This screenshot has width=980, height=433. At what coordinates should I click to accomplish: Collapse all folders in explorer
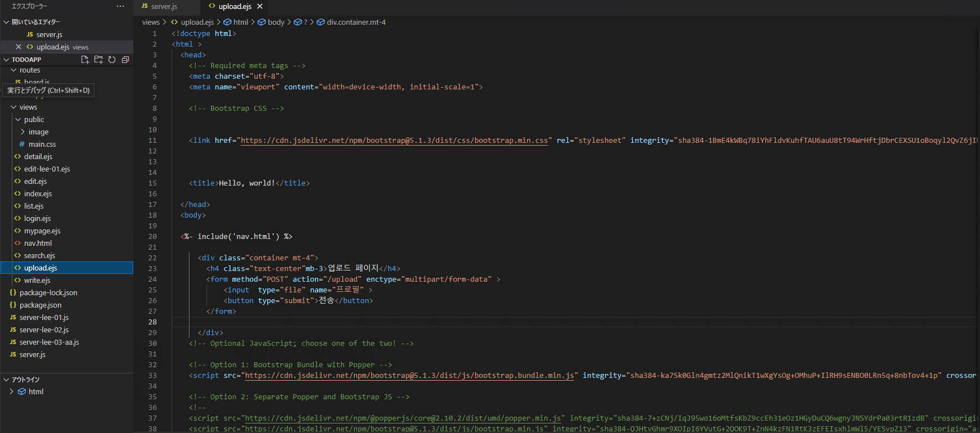pyautogui.click(x=125, y=60)
